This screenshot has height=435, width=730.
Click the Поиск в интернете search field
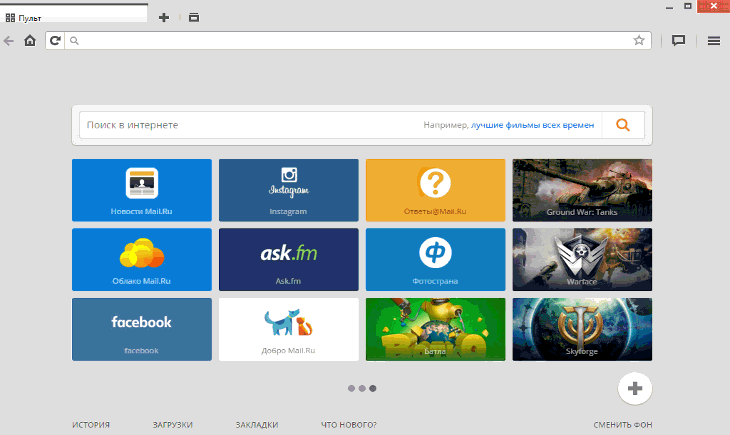coord(250,125)
